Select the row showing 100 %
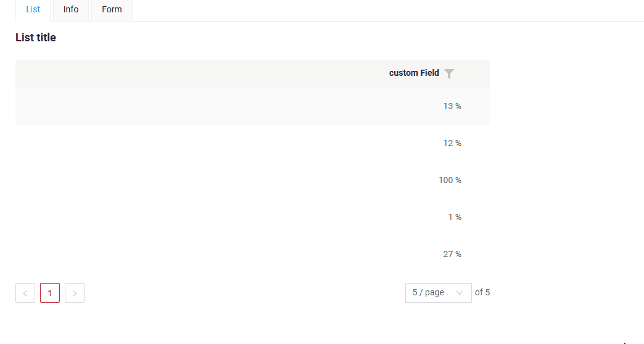Image resolution: width=644 pixels, height=344 pixels. (x=252, y=180)
